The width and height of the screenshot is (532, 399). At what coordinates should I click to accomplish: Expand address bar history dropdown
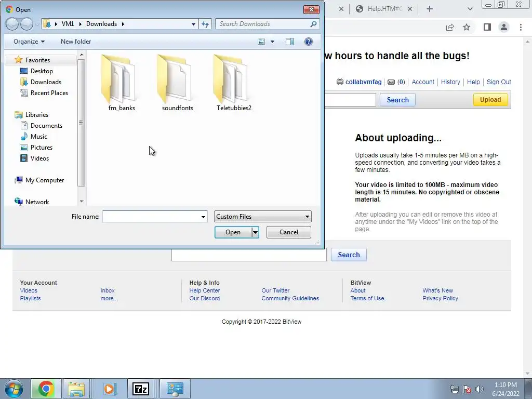[x=193, y=24]
